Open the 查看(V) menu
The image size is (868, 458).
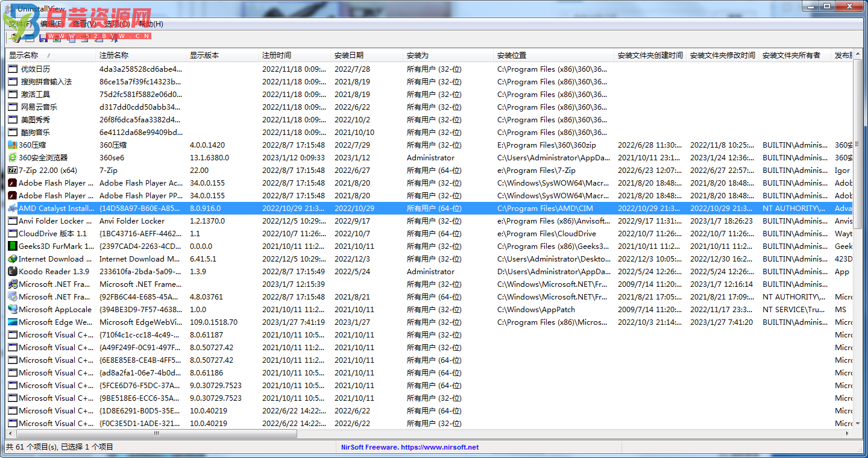(x=84, y=24)
